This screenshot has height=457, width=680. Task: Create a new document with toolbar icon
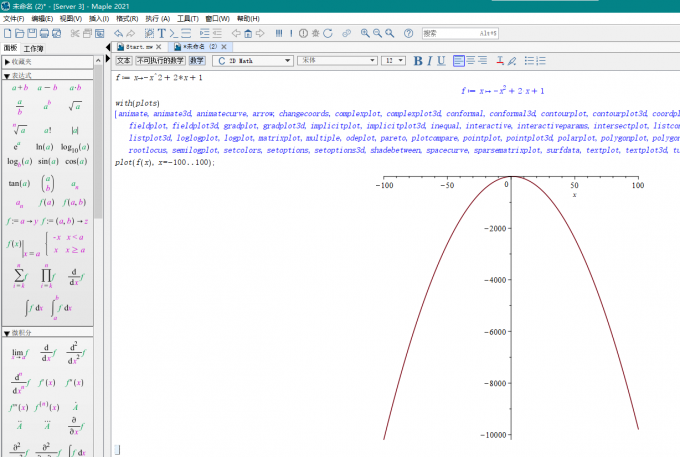point(7,33)
